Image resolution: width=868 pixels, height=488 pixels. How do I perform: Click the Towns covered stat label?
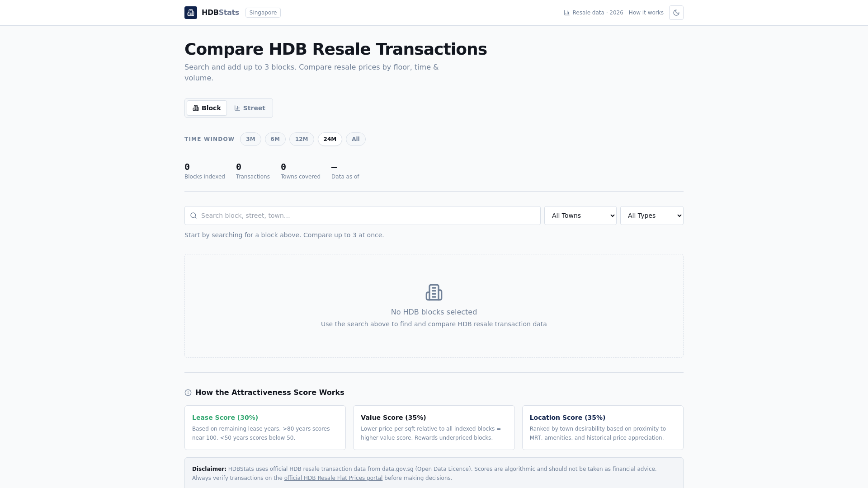pyautogui.click(x=301, y=177)
